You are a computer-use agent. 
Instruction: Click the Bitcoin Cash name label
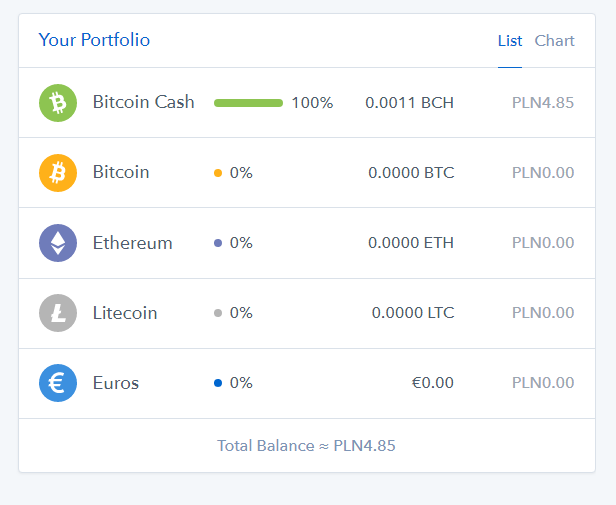coord(143,102)
